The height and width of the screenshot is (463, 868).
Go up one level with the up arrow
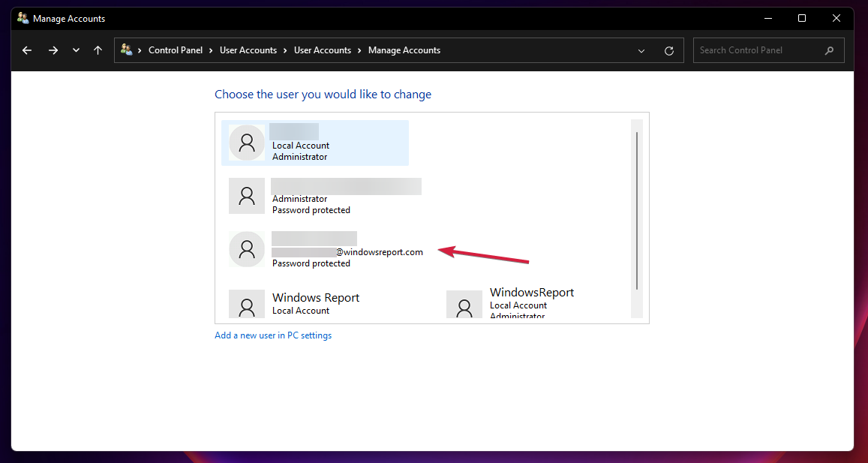(x=98, y=50)
